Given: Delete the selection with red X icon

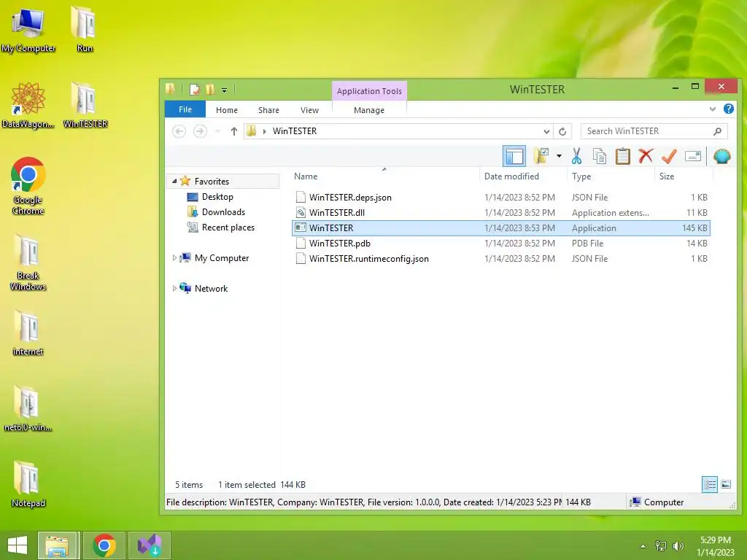Looking at the screenshot, I should coord(646,156).
